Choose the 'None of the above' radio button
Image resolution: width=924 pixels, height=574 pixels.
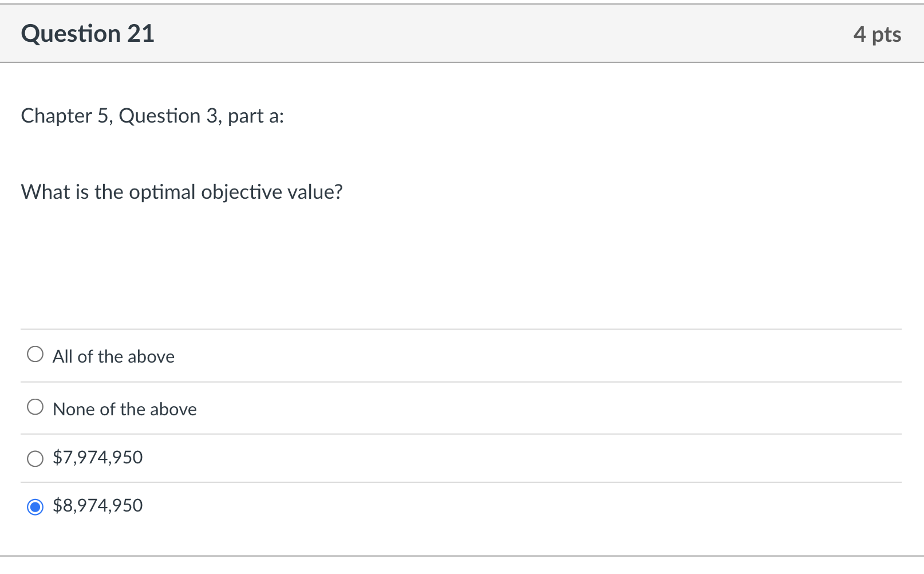pos(35,407)
